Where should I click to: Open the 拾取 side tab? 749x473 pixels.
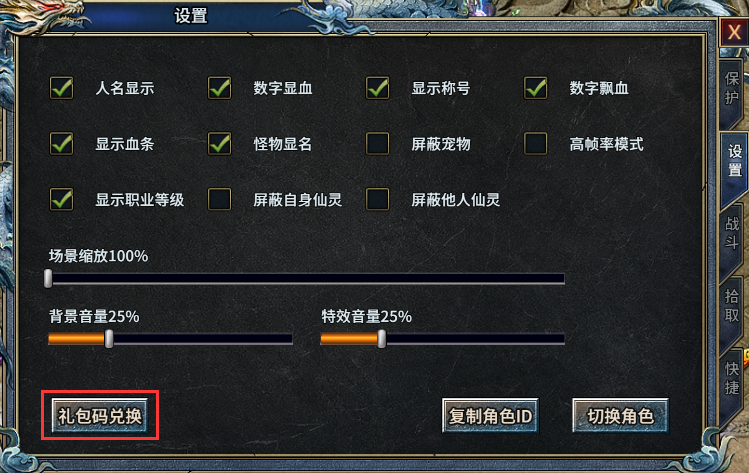pyautogui.click(x=732, y=306)
